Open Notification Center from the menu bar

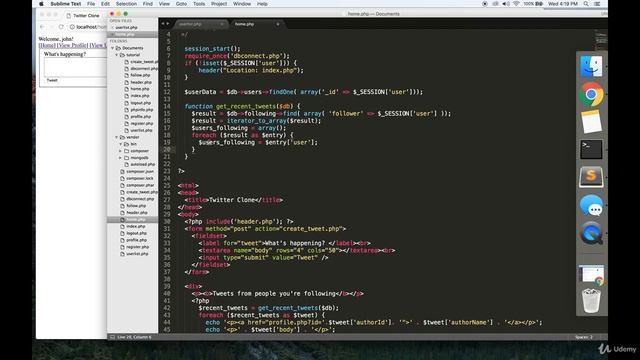pyautogui.click(x=597, y=4)
